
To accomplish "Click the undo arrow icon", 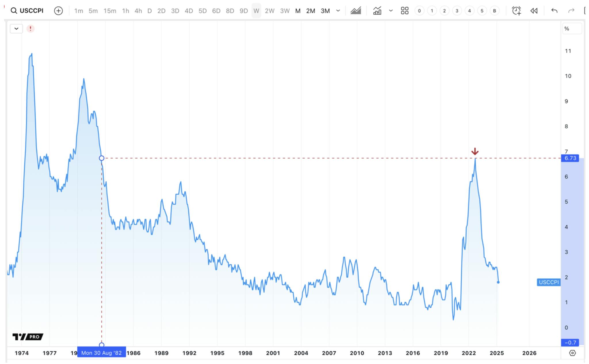I will (555, 11).
